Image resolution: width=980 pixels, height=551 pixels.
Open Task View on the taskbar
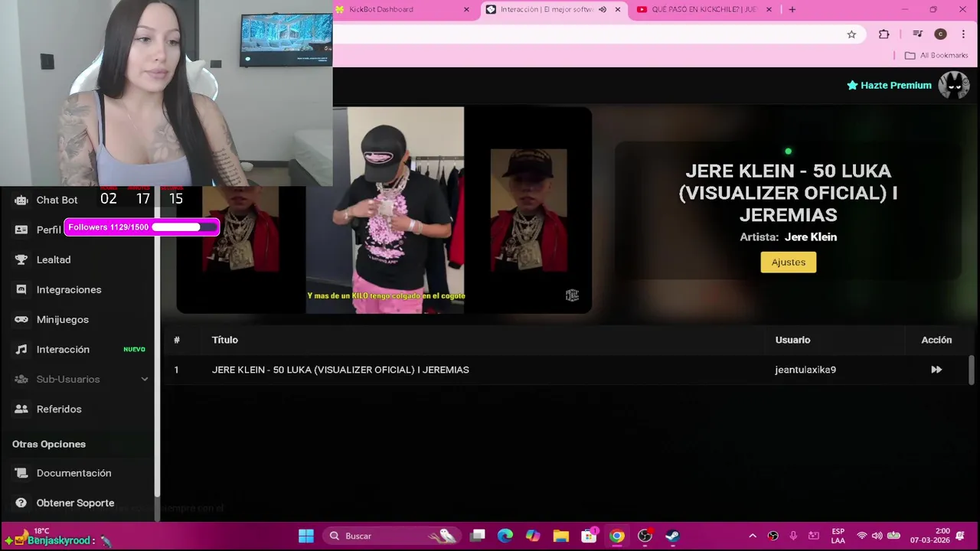[x=478, y=536]
